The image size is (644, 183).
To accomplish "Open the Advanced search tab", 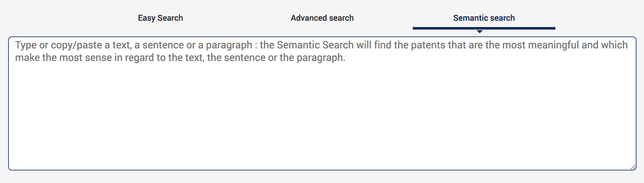I will [x=322, y=18].
